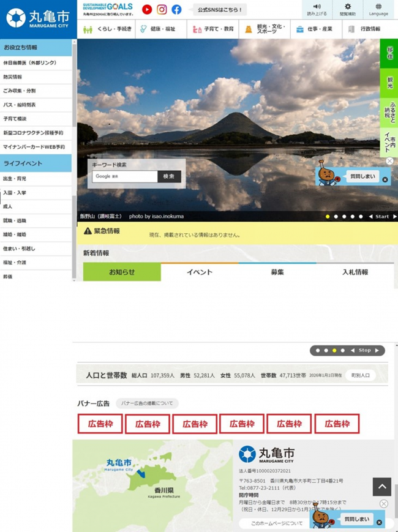The image size is (398, 532).
Task: Jump to page top arrow button
Action: pyautogui.click(x=382, y=487)
